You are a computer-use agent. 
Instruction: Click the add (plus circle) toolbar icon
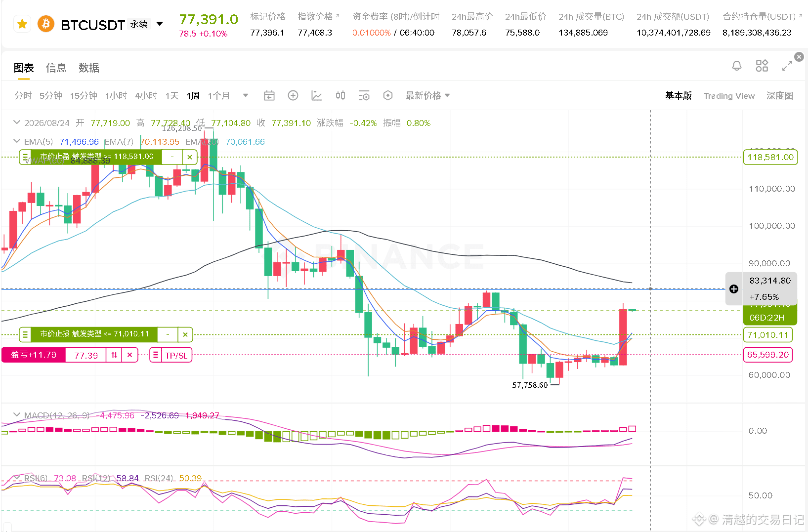click(x=293, y=95)
